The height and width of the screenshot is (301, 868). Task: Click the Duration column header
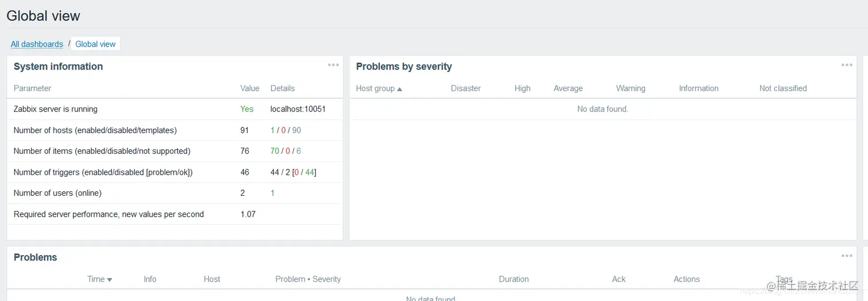514,279
